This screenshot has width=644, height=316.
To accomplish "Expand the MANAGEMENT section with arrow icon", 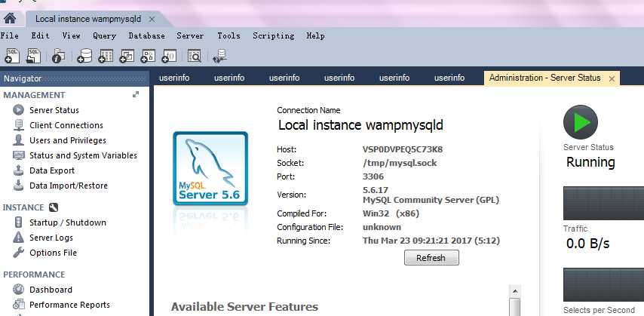I will pos(136,94).
